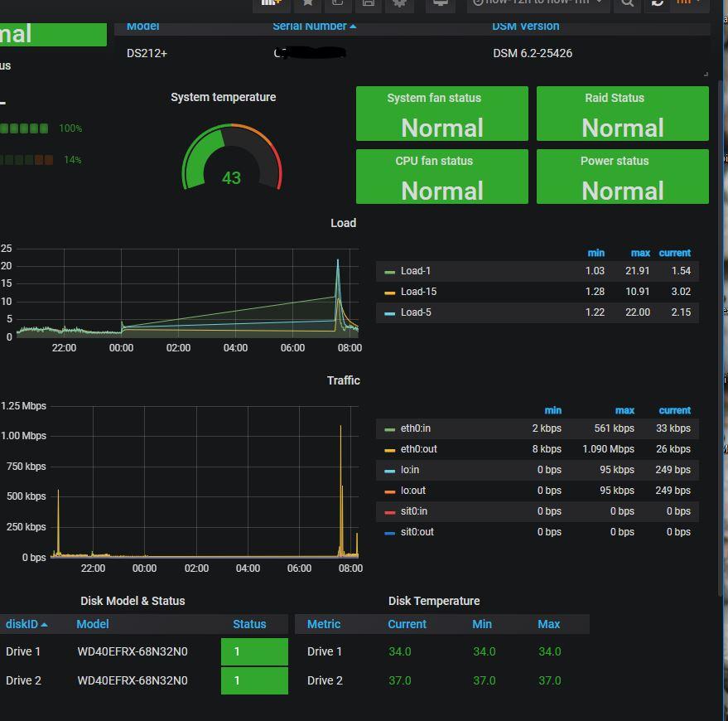Open color picker for sit0:in legend swatch
The image size is (728, 721).
point(389,512)
